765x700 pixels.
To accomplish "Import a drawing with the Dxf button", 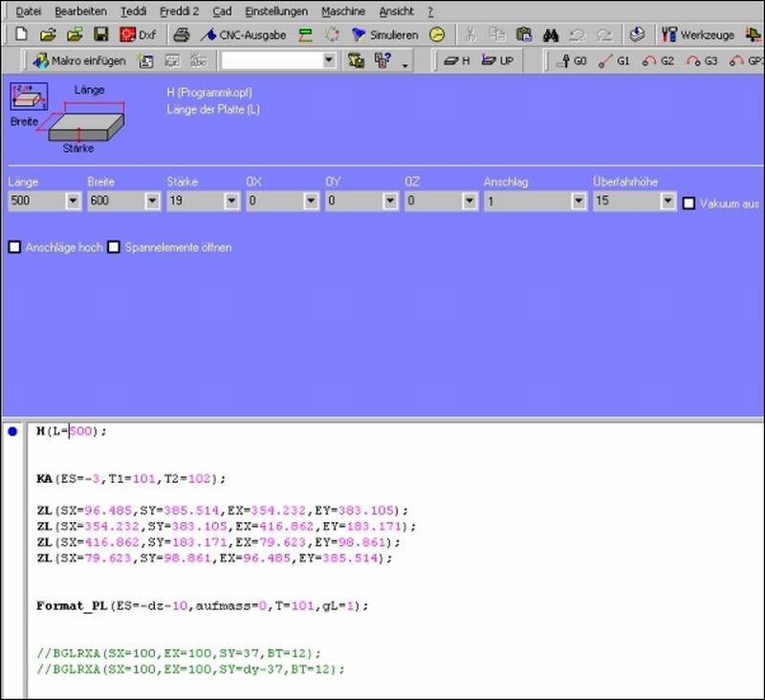I will pyautogui.click(x=138, y=34).
